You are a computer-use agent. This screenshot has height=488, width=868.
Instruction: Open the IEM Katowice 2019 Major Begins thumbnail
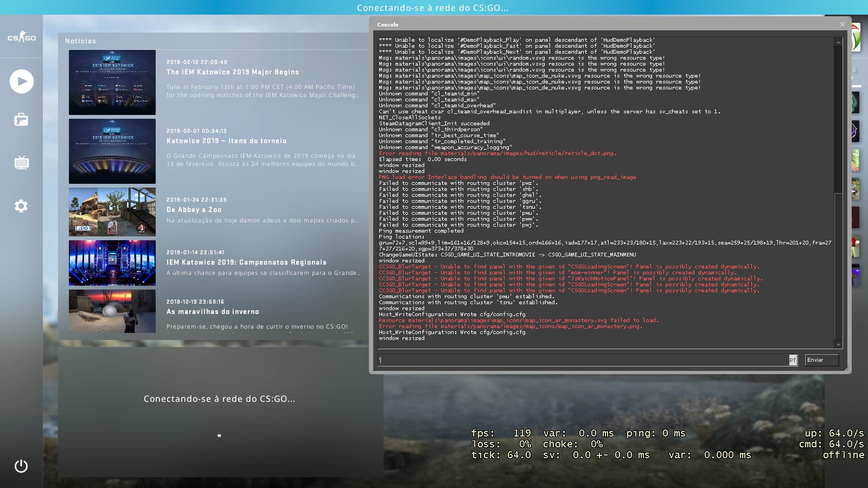pos(112,82)
